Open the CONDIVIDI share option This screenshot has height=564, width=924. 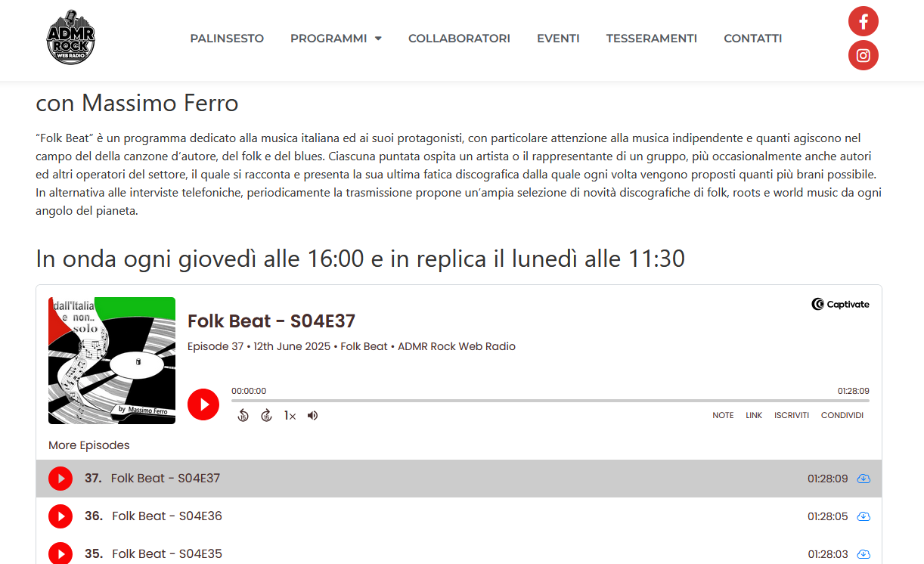842,415
